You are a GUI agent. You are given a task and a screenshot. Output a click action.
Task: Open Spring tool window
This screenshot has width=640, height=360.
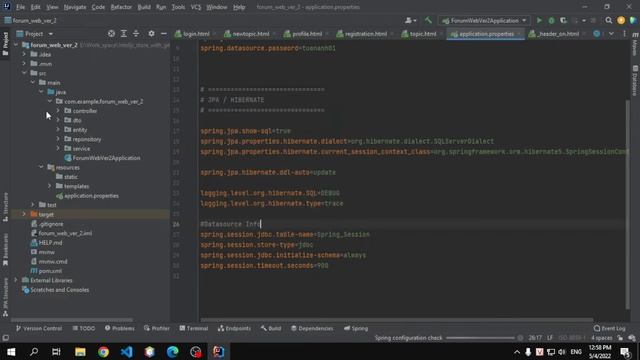pyautogui.click(x=356, y=328)
